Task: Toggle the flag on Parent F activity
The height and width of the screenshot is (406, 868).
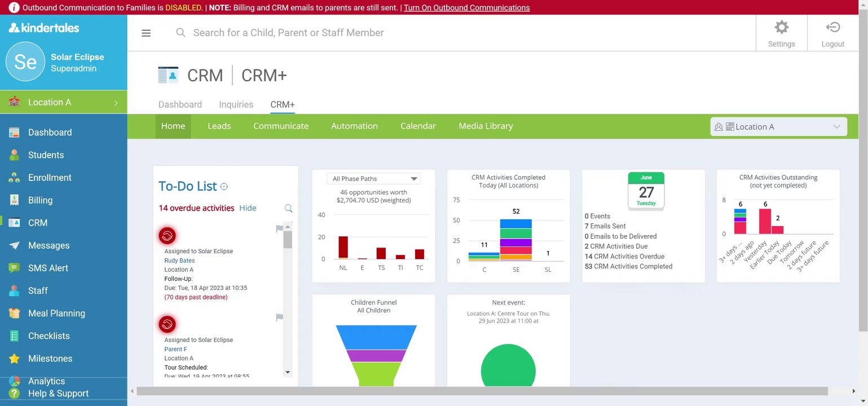Action: (x=279, y=317)
